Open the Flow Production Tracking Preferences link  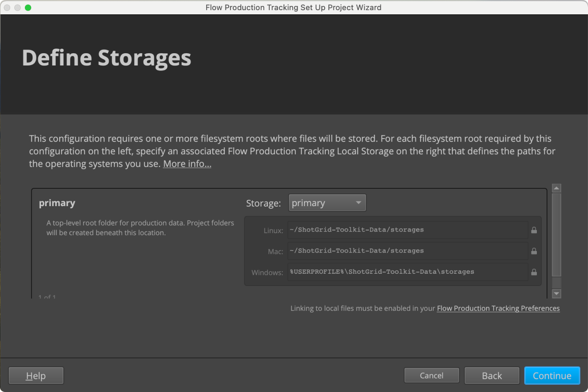click(498, 308)
